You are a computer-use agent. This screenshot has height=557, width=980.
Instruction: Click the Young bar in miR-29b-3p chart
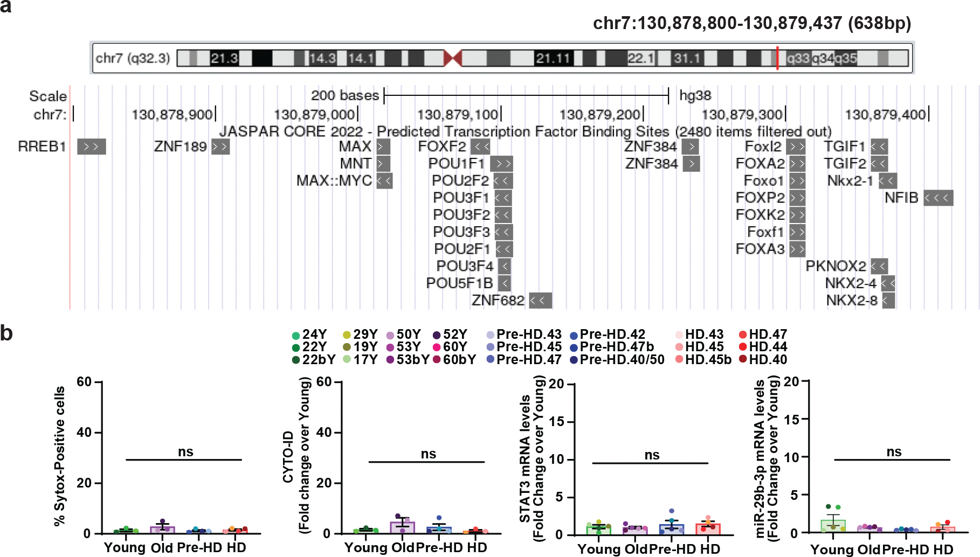tap(833, 526)
